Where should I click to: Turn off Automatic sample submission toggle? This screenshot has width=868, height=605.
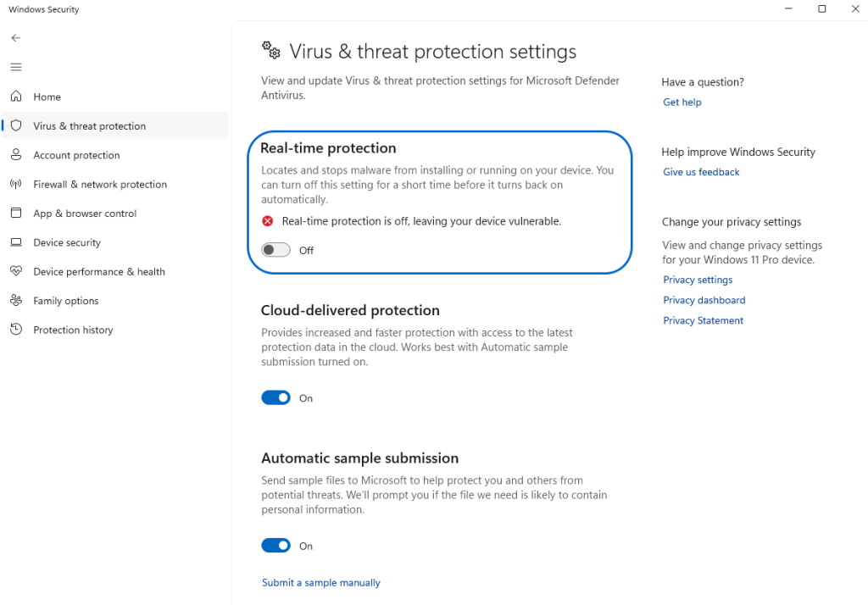pos(275,546)
